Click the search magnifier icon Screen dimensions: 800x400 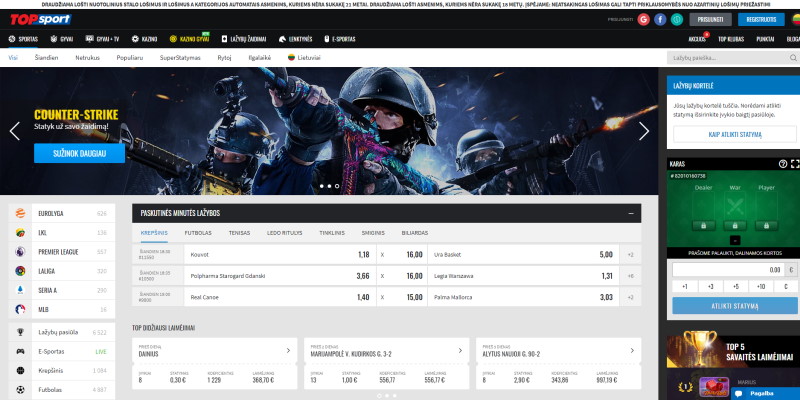[x=791, y=58]
